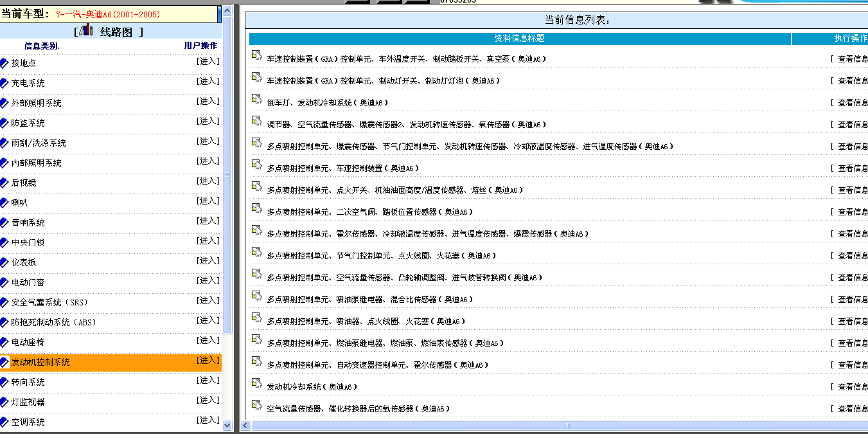View info for 节气门控制单元、点火线圈 row

point(853,256)
